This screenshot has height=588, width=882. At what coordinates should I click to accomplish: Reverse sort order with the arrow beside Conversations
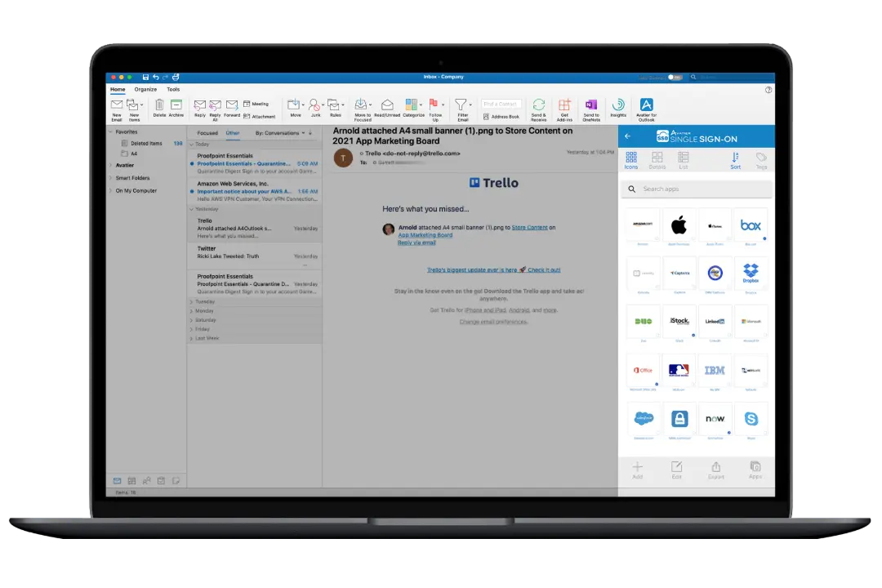pos(310,133)
